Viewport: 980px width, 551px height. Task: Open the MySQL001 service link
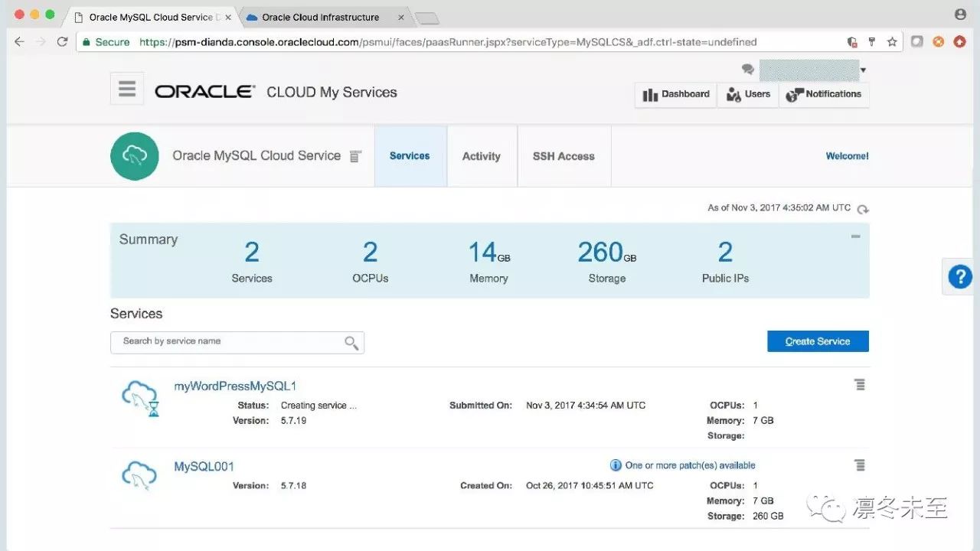point(204,467)
